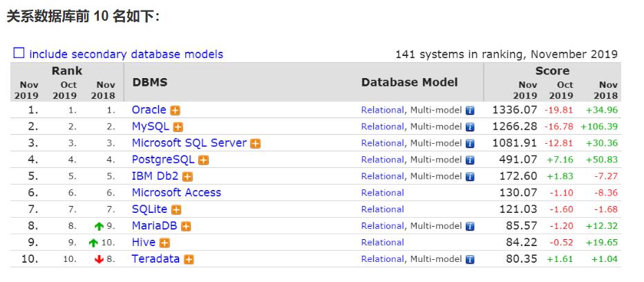Select the Oracle score 1336.07
Viewport: 644px width, 282px height.
tap(514, 110)
